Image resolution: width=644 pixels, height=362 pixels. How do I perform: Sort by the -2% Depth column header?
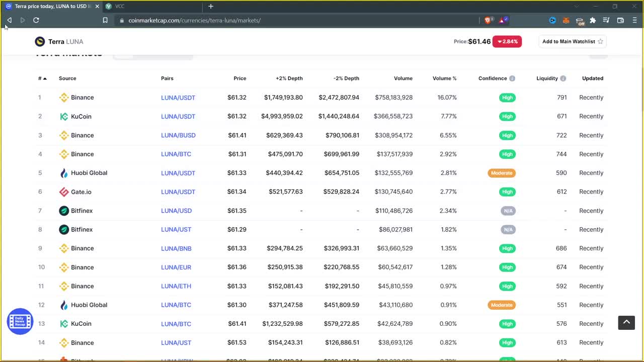coord(346,78)
